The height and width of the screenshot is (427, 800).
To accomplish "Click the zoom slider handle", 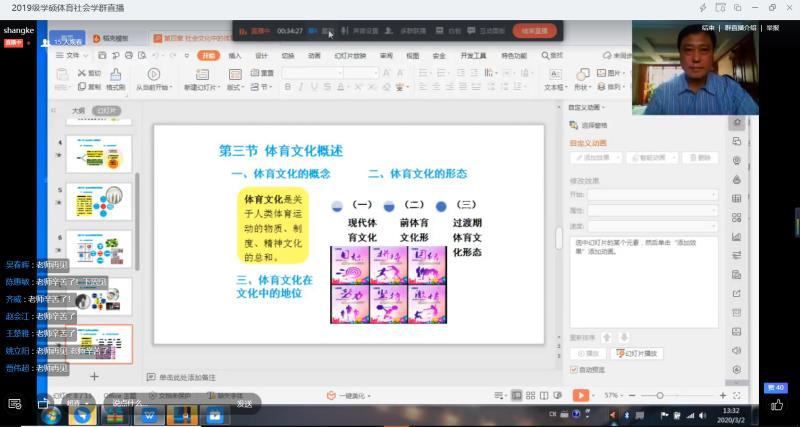I will pyautogui.click(x=660, y=395).
